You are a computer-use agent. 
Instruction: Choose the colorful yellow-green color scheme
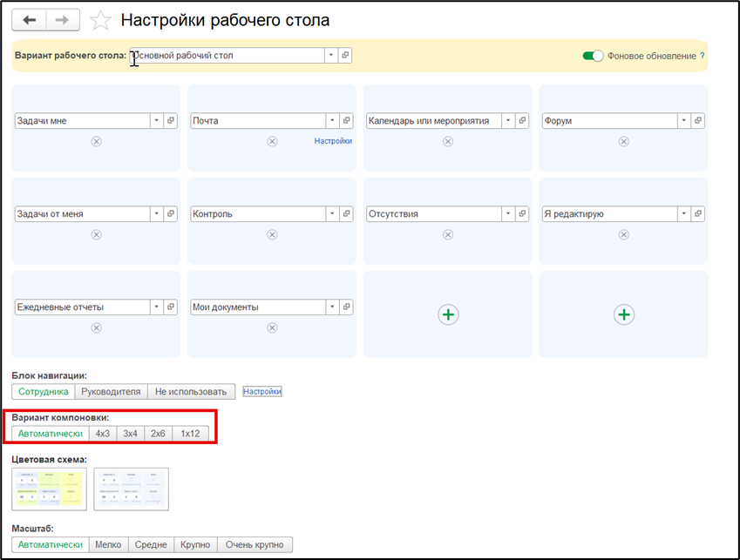tap(49, 489)
